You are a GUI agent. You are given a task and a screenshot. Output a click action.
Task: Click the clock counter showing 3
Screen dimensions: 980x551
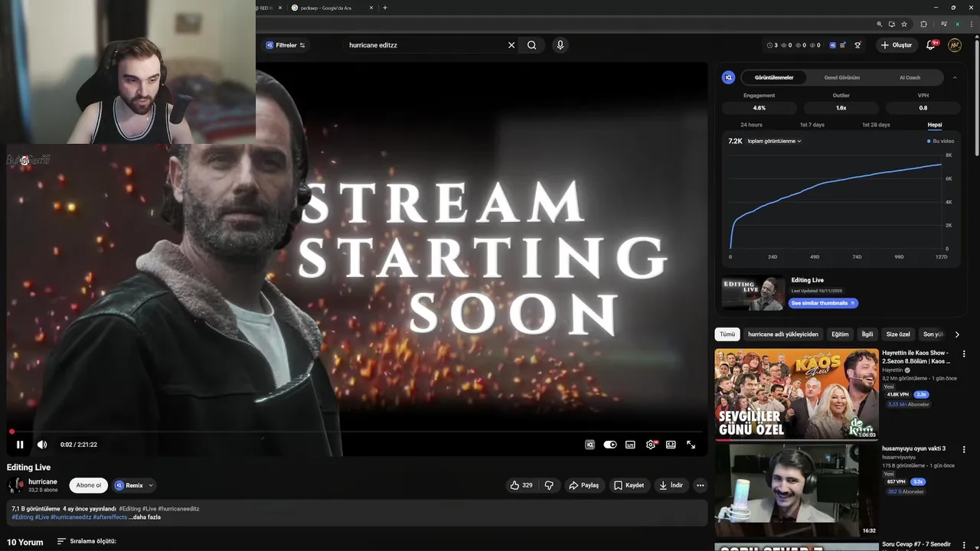pos(772,45)
